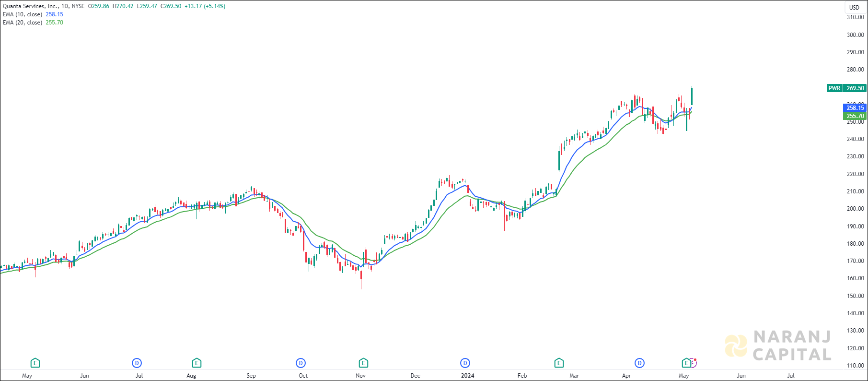Click the low value L259.47 in header
The height and width of the screenshot is (381, 868).
coord(147,6)
